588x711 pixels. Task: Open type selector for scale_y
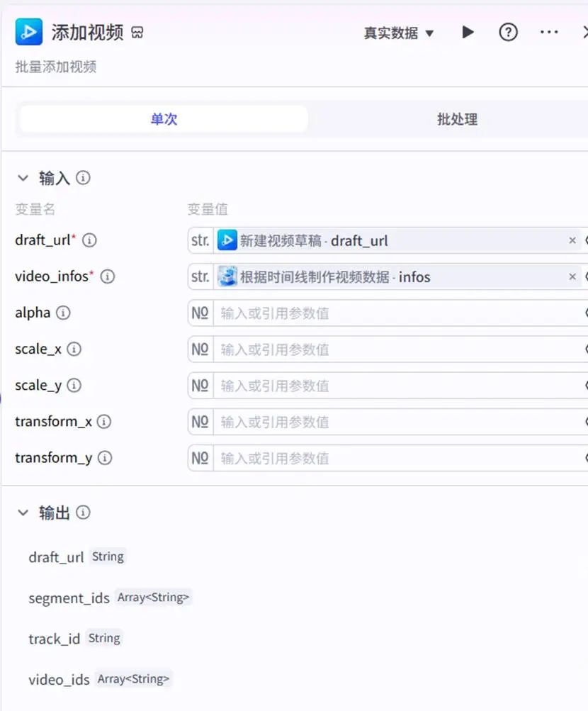[x=200, y=386]
